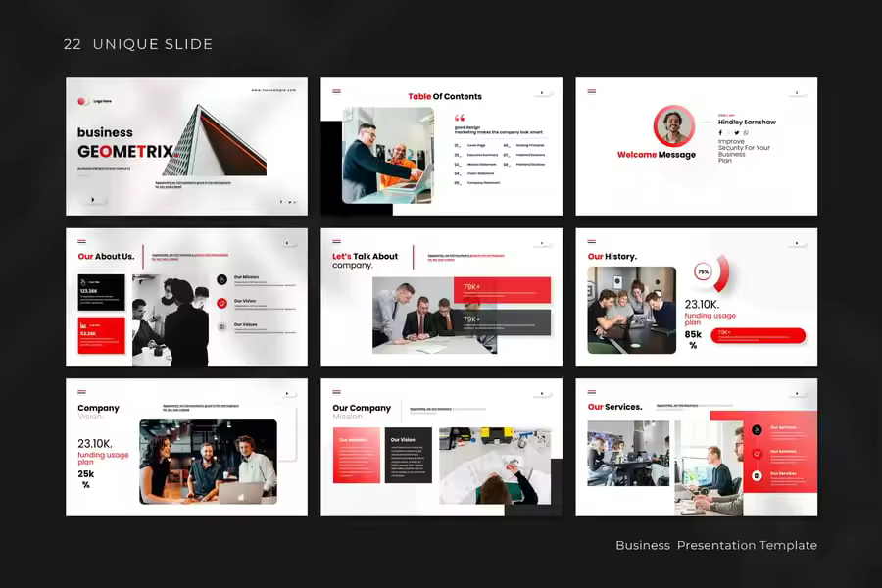Select the Our Mission circle icon
The height and width of the screenshot is (588, 882).
(222, 279)
